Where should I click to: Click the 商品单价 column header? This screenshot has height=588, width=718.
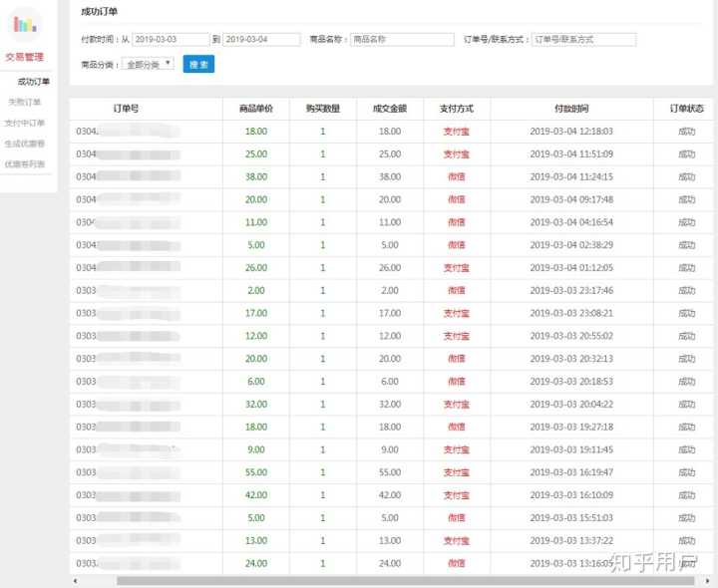256,109
